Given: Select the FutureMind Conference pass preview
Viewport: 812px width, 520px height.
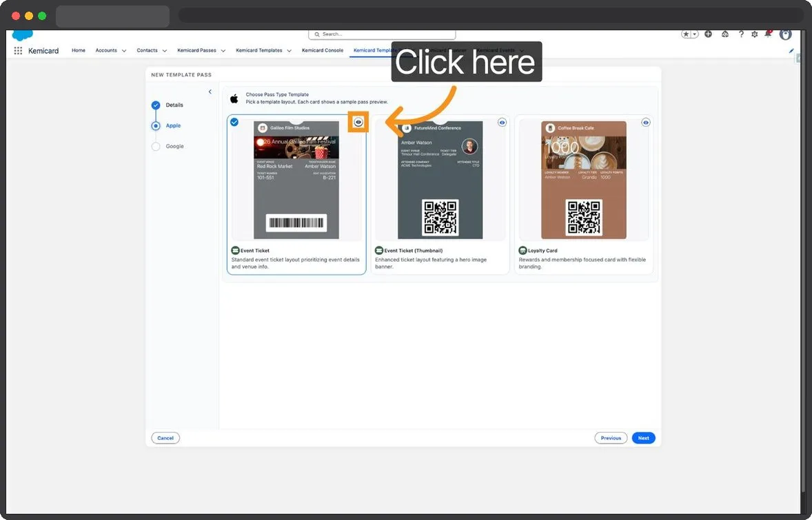Looking at the screenshot, I should click(x=440, y=180).
